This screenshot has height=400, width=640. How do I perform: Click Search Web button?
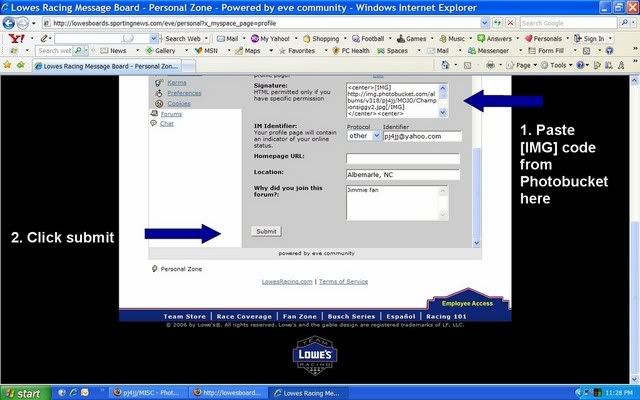pyautogui.click(x=182, y=39)
